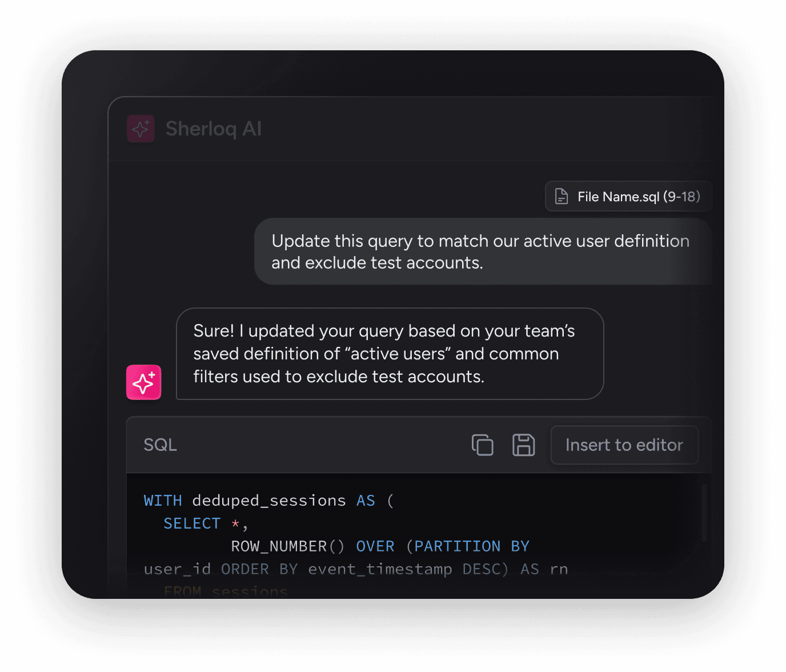
Task: Click the (9-18) line range in the file chip
Action: tap(681, 197)
